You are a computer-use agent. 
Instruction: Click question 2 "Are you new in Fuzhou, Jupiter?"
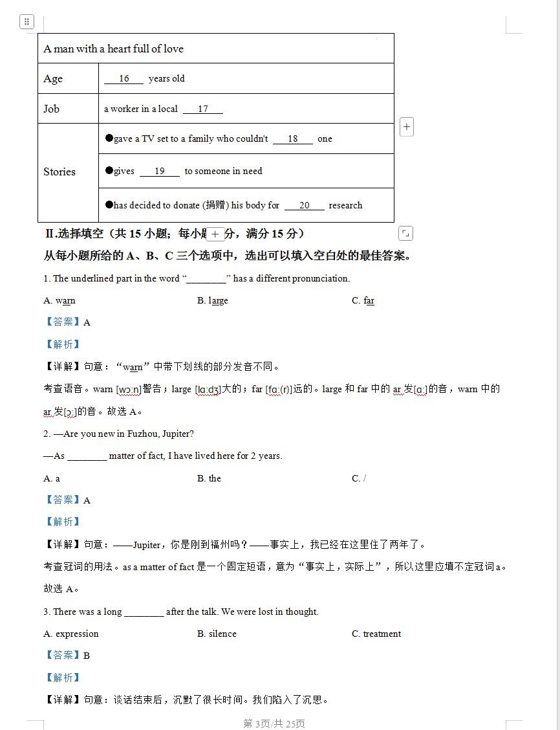tap(118, 434)
